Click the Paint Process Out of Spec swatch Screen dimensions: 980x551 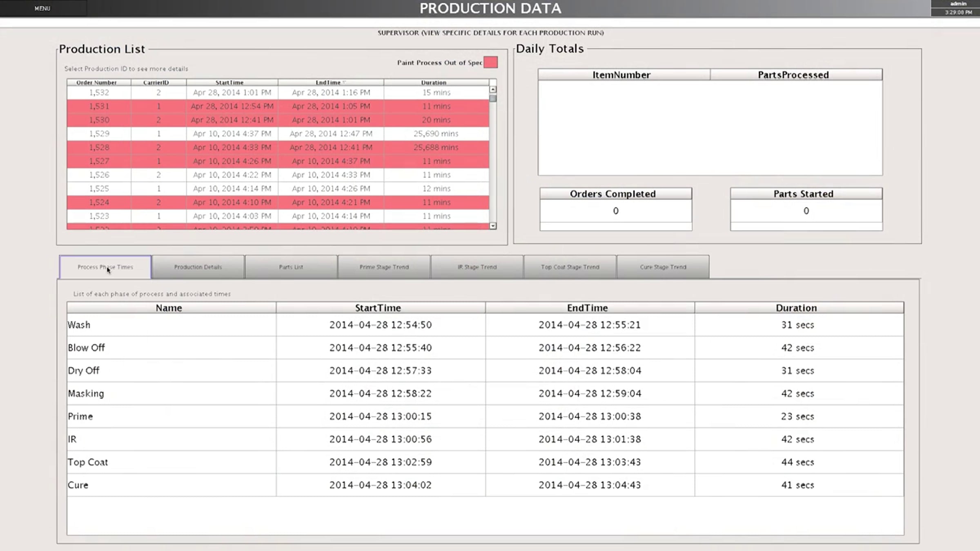pos(490,62)
